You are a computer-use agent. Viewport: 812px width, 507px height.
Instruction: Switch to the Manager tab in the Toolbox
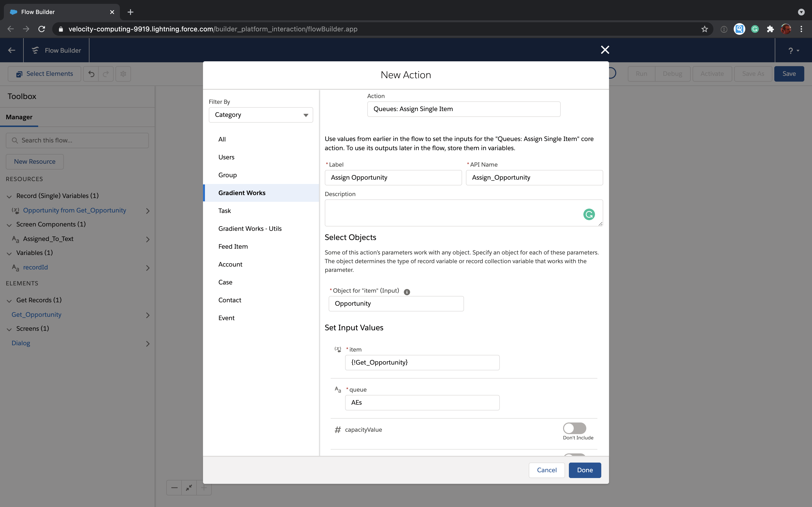click(19, 117)
